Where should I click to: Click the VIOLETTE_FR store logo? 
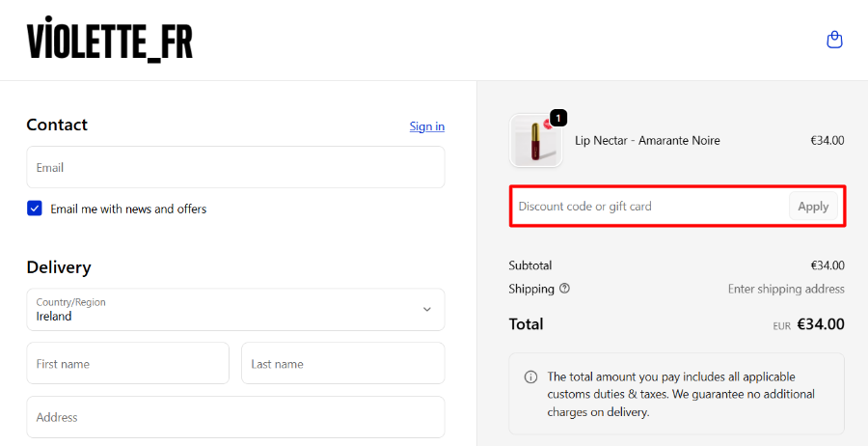point(110,39)
